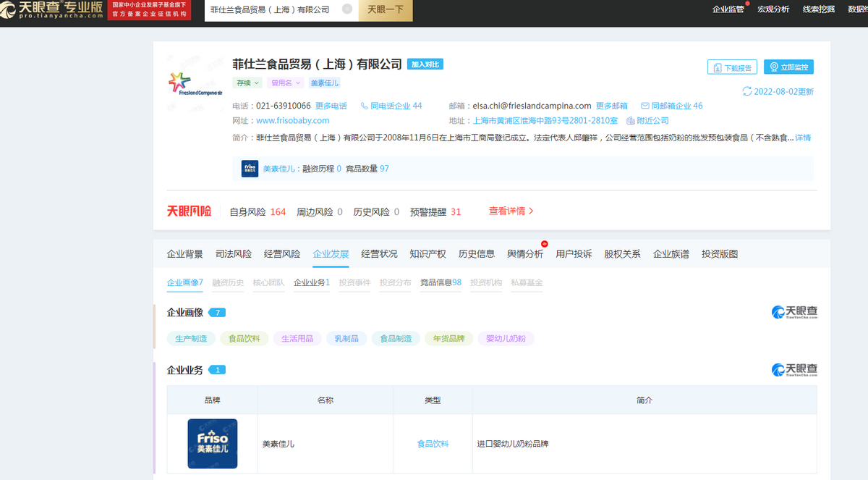Click the 生产制造 profile tag

tap(191, 338)
